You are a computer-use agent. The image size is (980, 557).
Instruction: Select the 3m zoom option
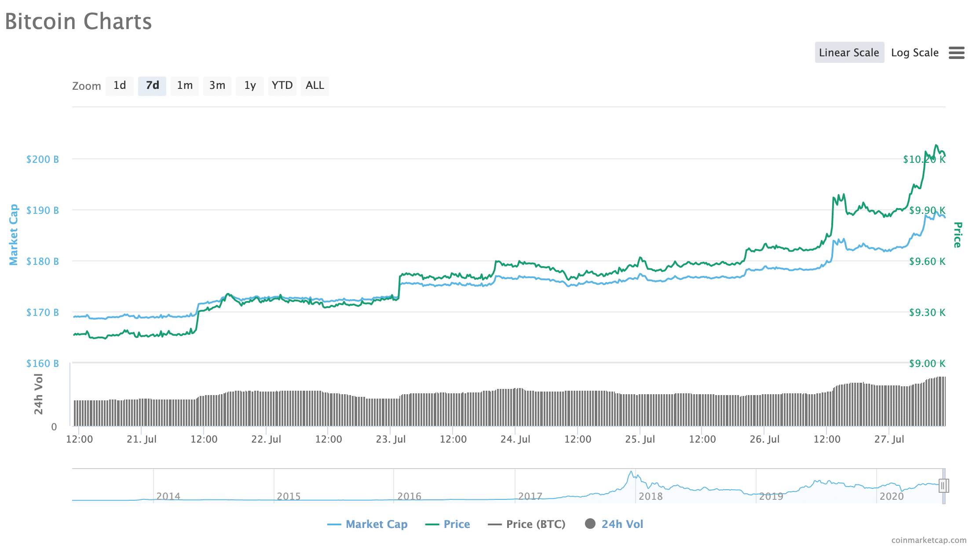click(x=217, y=85)
